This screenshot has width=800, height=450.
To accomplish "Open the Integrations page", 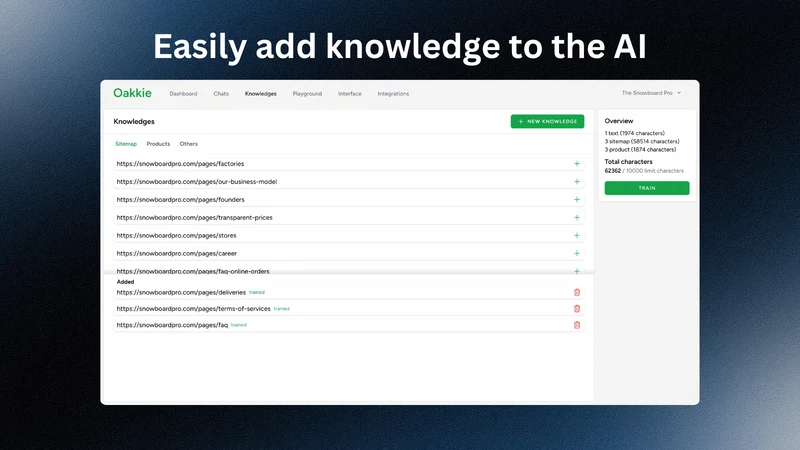I will (x=393, y=94).
